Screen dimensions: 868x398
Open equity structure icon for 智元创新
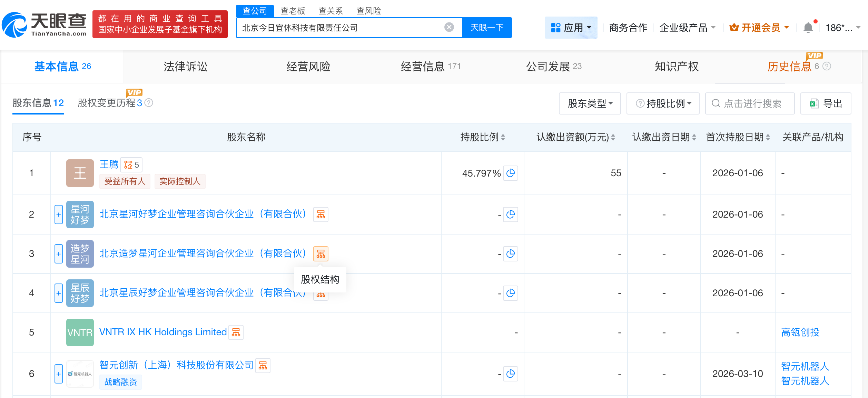coord(263,366)
